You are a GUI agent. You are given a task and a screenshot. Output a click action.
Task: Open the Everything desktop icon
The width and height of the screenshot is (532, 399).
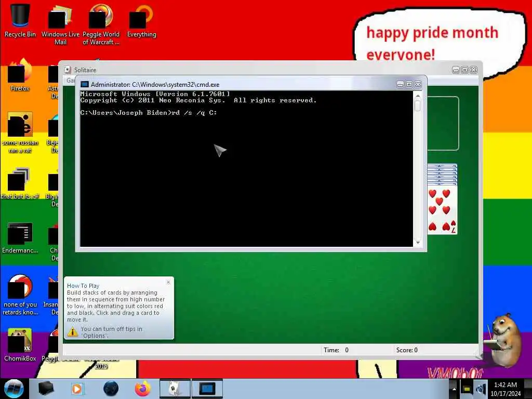click(x=141, y=20)
